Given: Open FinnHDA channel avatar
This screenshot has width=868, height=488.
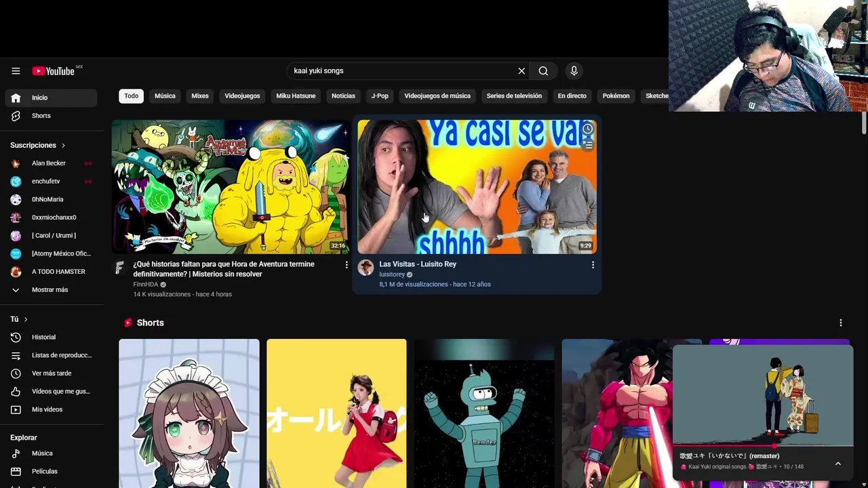Looking at the screenshot, I should (x=119, y=268).
